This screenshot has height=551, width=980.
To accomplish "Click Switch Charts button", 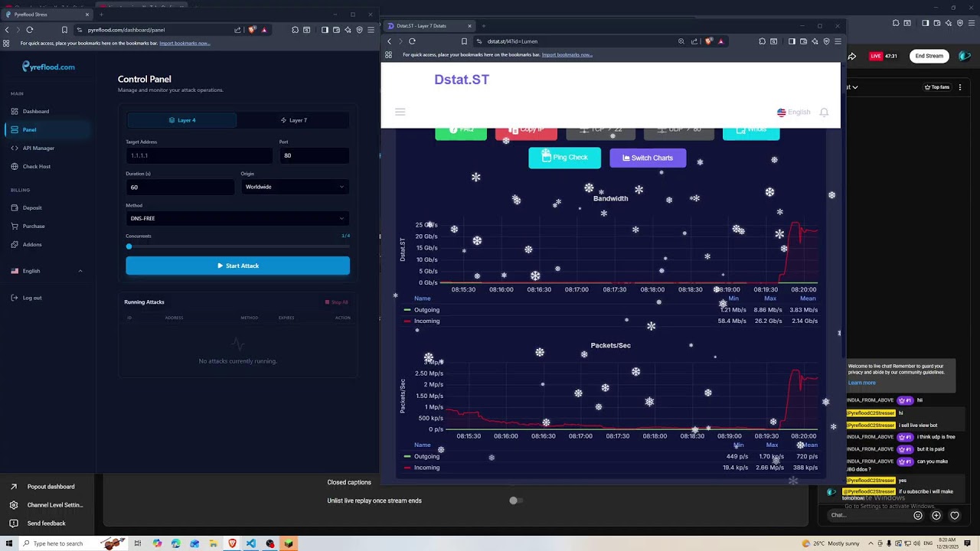I will [x=648, y=158].
